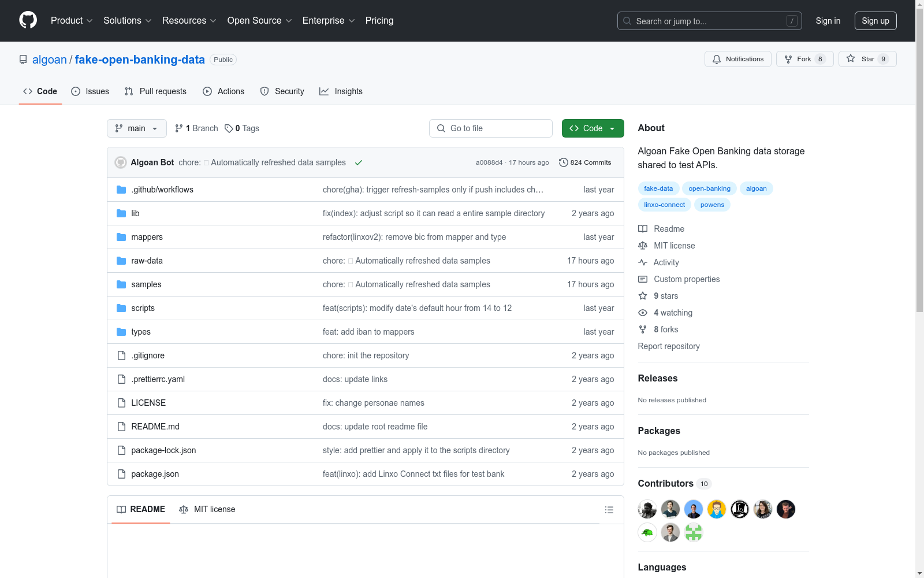924x578 pixels.
Task: Open Readme link in About
Action: pyautogui.click(x=661, y=229)
